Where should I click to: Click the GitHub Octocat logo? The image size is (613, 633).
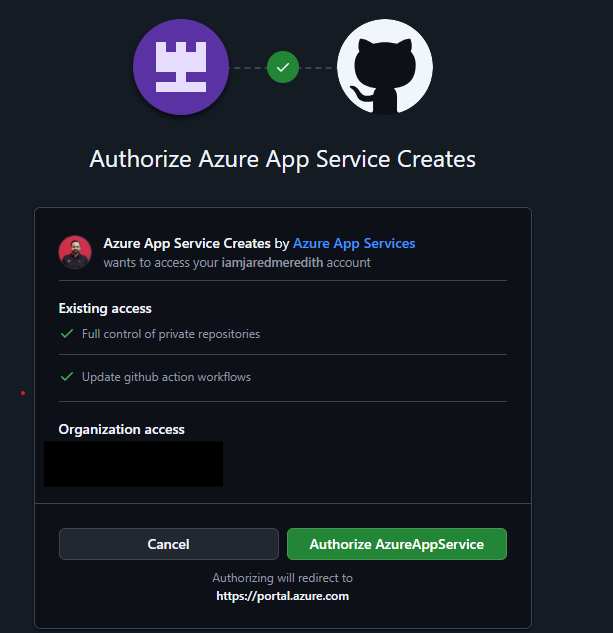(x=384, y=67)
